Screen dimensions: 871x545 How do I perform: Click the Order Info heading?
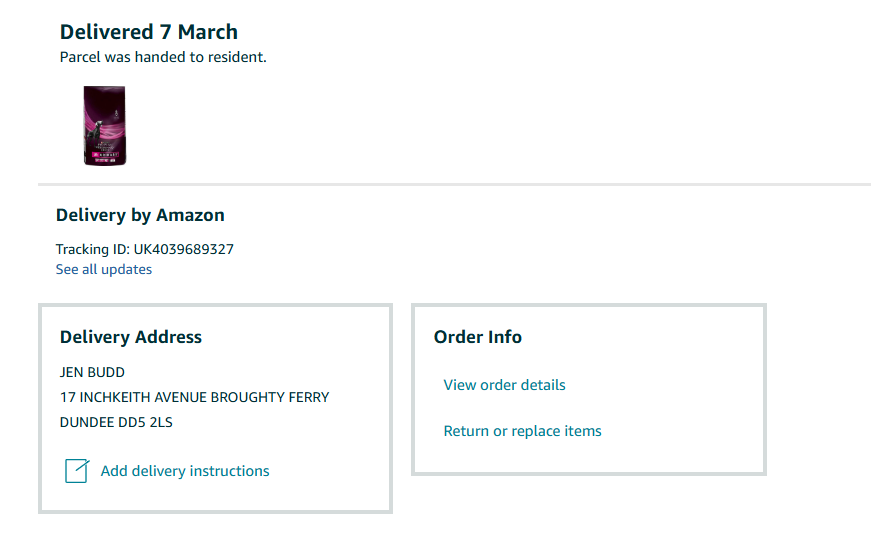[x=478, y=337]
